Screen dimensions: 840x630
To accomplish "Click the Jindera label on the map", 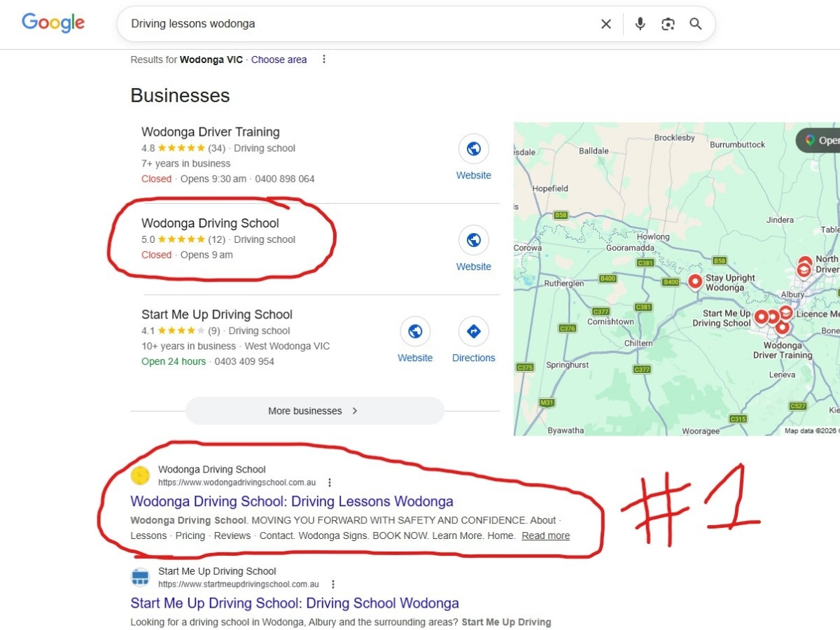I will (x=780, y=220).
